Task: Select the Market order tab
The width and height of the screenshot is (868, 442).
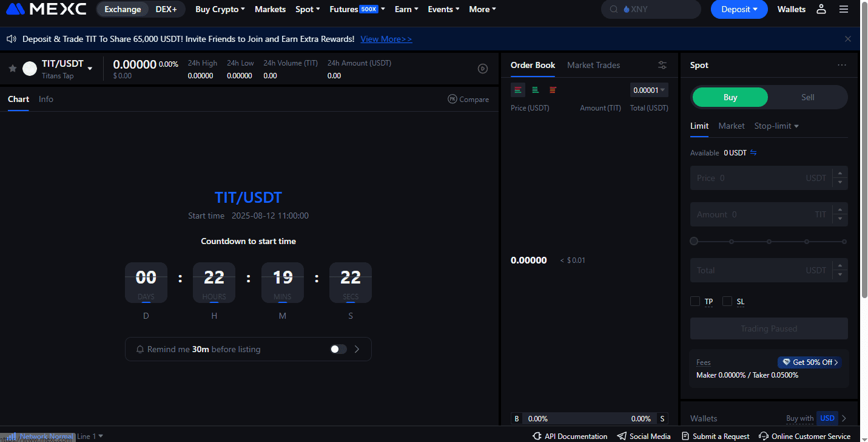Action: click(x=732, y=126)
